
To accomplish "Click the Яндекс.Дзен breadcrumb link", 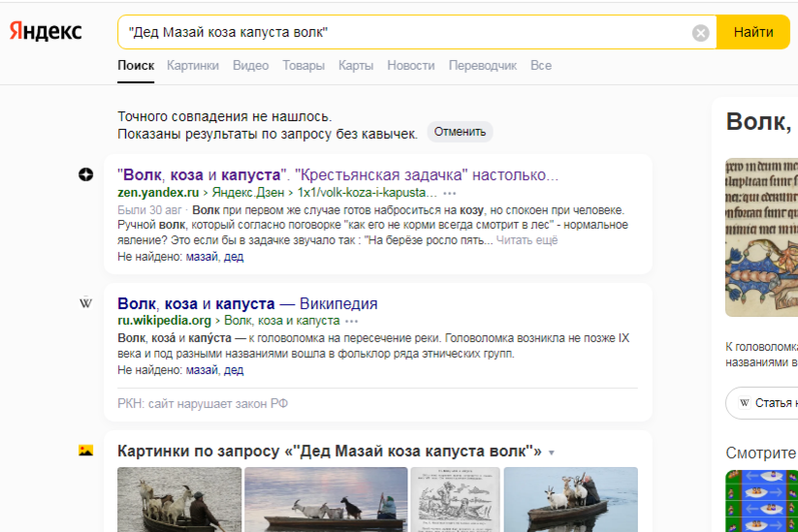I will pos(248,193).
